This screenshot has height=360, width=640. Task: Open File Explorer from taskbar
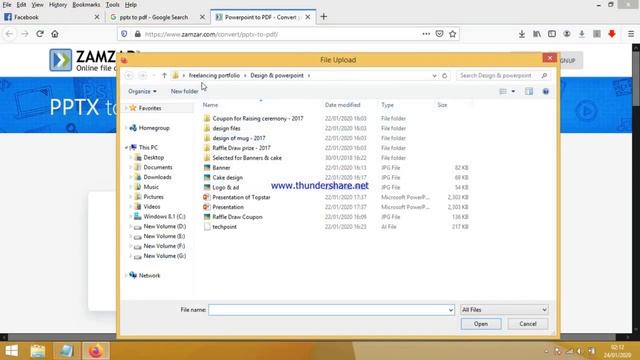[38, 351]
